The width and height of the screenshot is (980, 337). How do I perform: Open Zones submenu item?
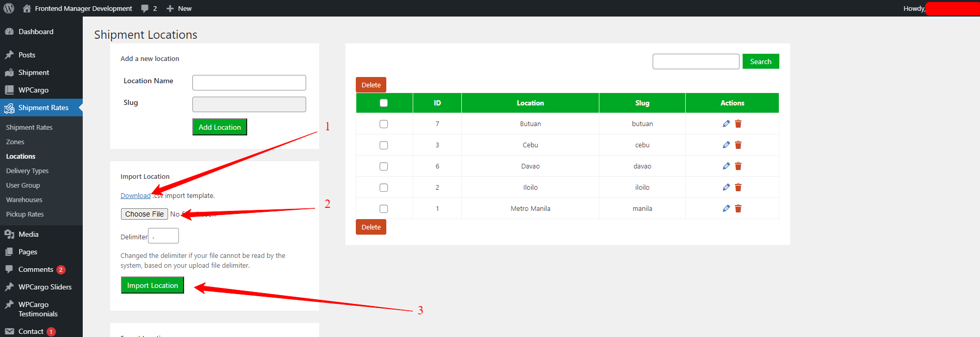click(15, 142)
